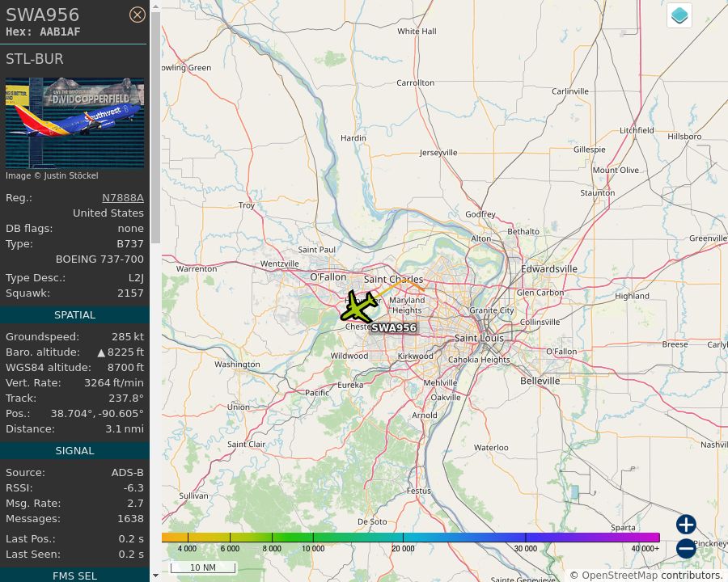Image resolution: width=728 pixels, height=582 pixels.
Task: View the Southwest 737 photo thumbnail
Action: tap(74, 123)
